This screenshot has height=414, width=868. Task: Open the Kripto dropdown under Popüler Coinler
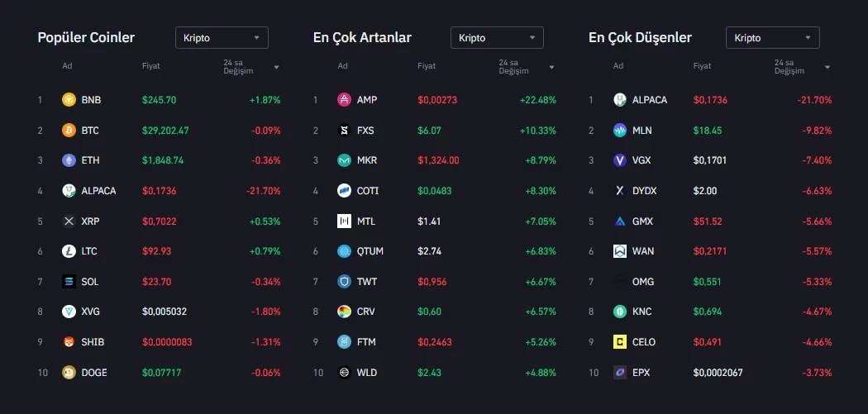tap(222, 37)
